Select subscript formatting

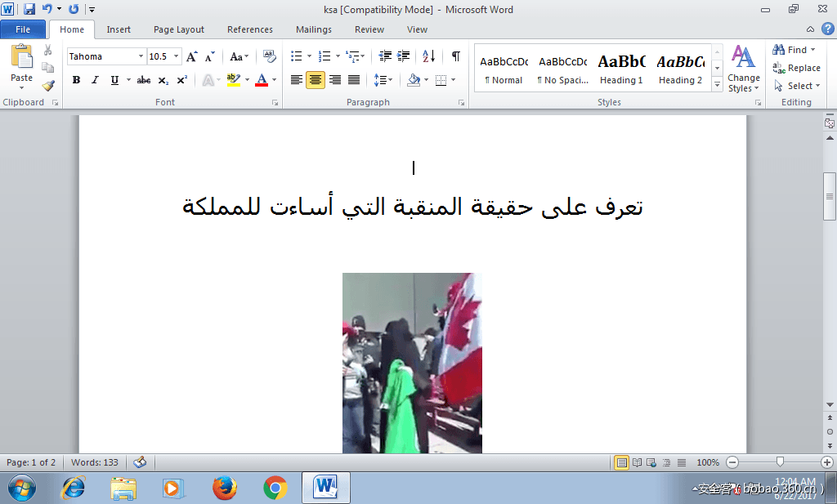(x=161, y=79)
